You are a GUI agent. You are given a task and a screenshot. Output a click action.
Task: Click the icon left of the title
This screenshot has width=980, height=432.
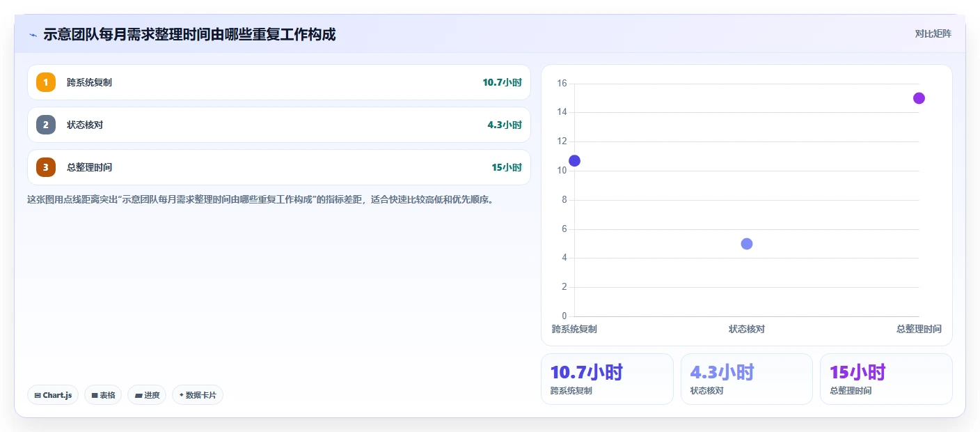coord(33,34)
